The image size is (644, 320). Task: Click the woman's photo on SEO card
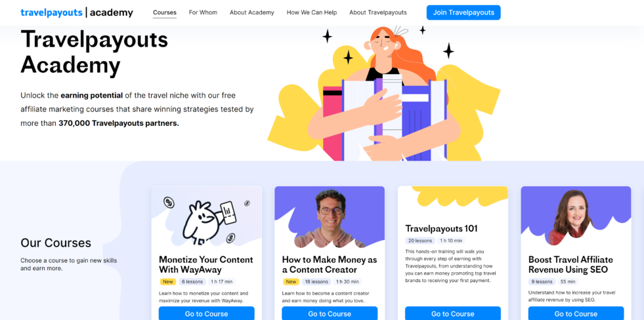(572, 218)
